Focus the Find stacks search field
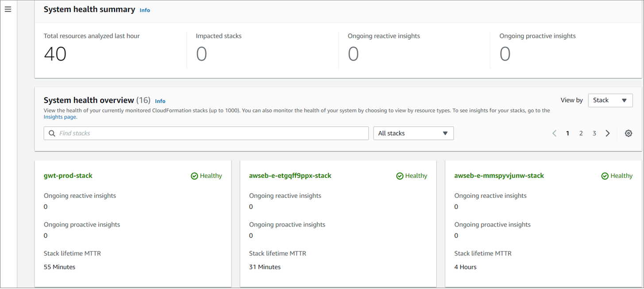 point(206,133)
